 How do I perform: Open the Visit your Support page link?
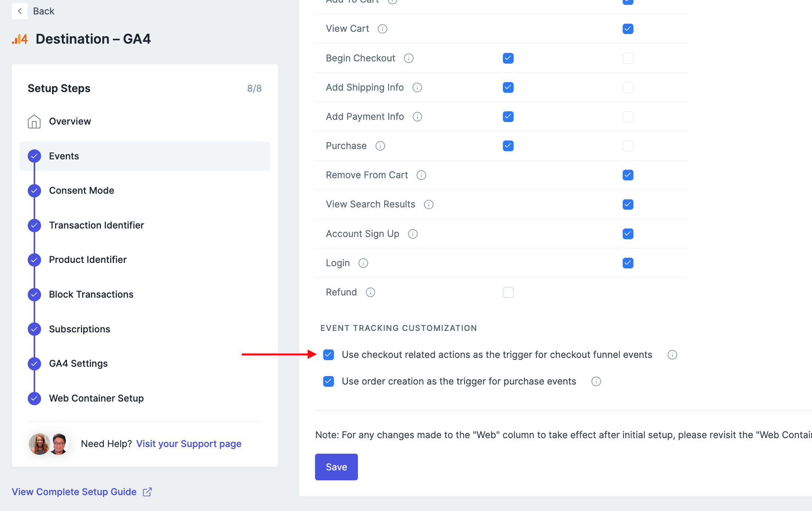pyautogui.click(x=189, y=444)
